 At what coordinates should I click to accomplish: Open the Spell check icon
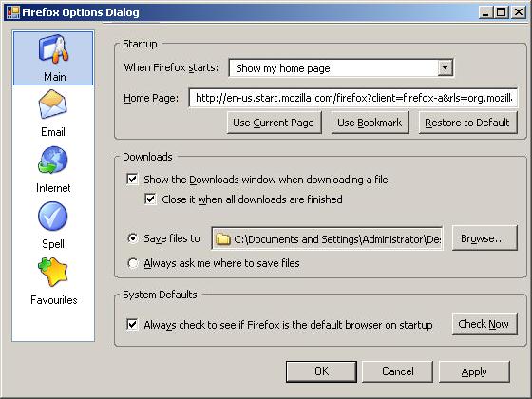point(53,217)
